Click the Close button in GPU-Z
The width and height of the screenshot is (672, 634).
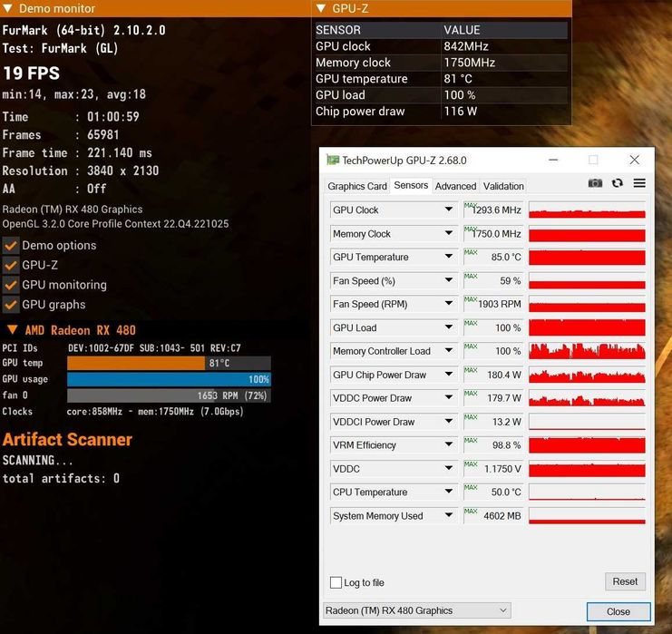click(x=618, y=611)
